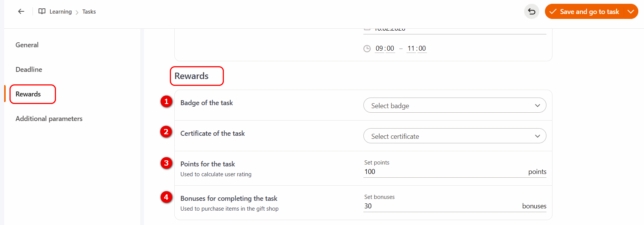Select the Rewards sidebar item
The height and width of the screenshot is (225, 644).
(x=28, y=94)
